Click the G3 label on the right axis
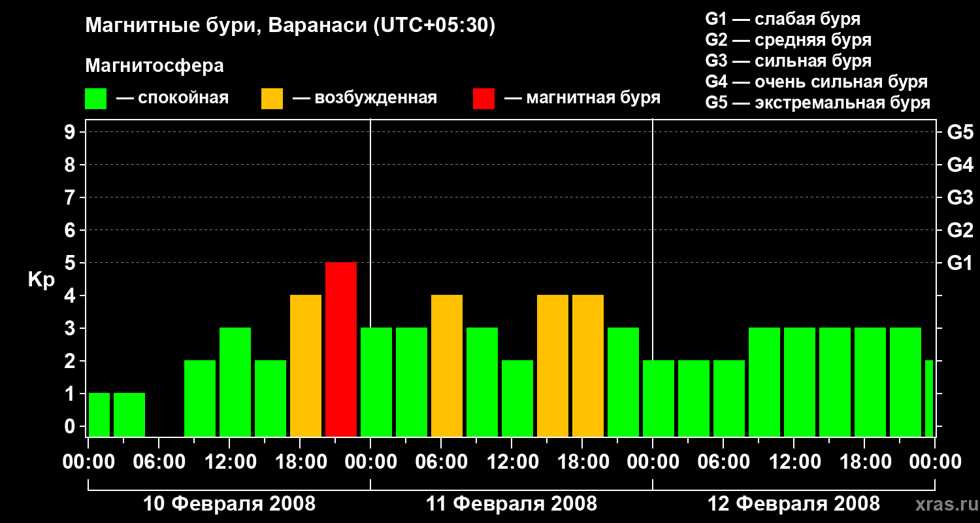 tap(960, 197)
